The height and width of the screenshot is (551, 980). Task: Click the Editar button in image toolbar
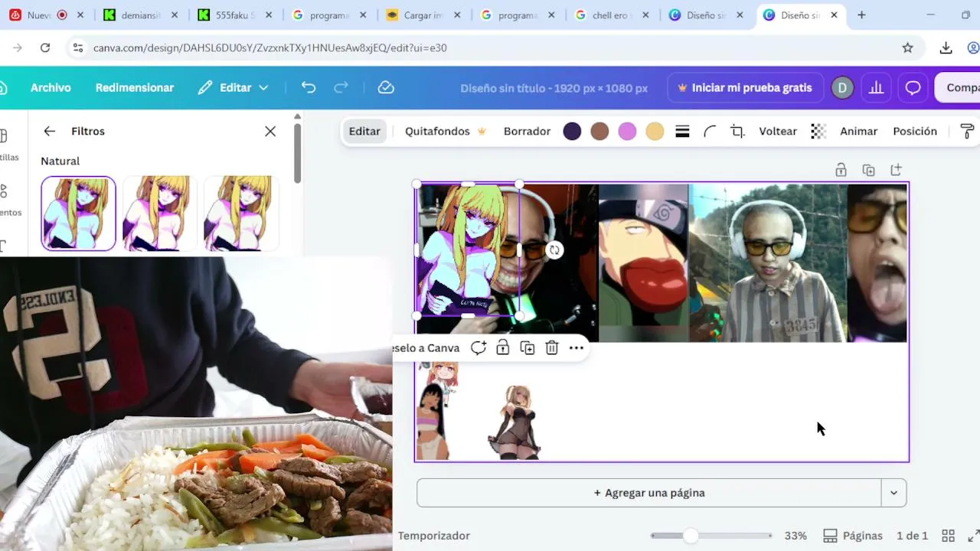(x=364, y=132)
